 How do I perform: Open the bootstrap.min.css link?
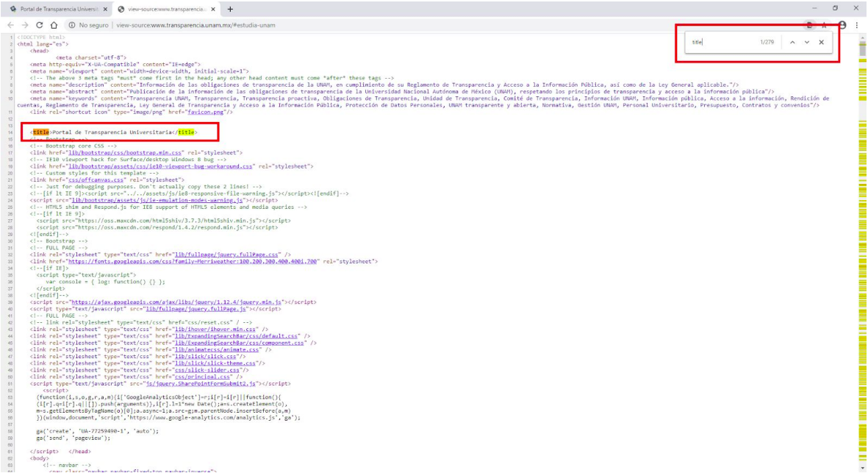[124, 152]
